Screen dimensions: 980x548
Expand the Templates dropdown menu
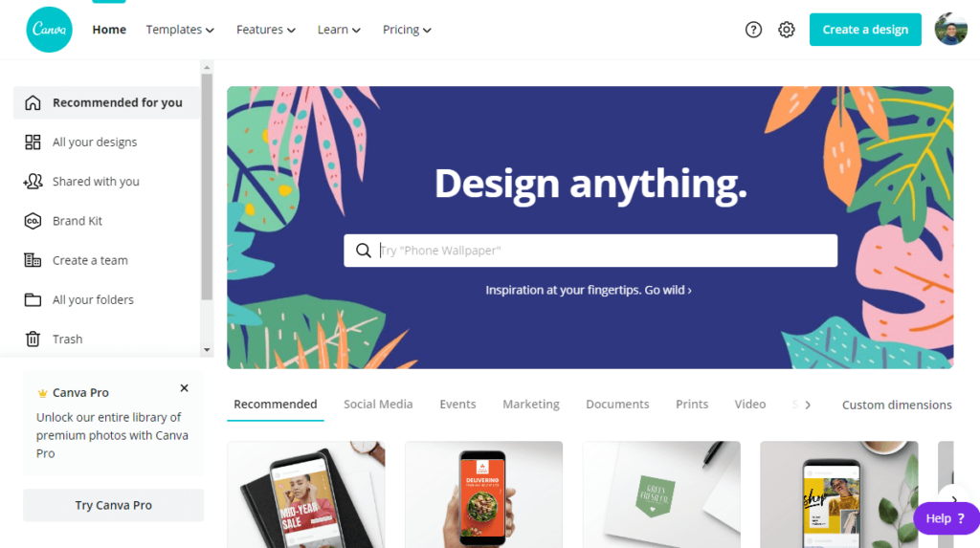pyautogui.click(x=180, y=30)
